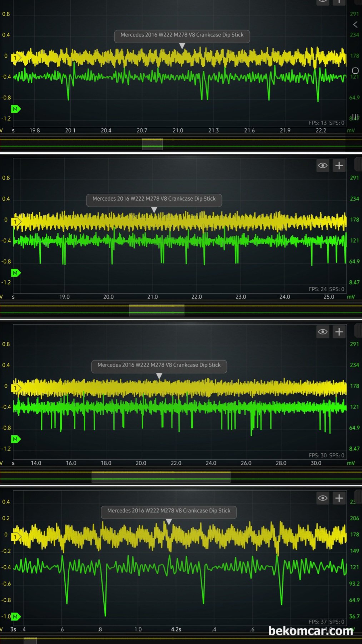
Task: Click the annotation pointer triangle in FPS: 37 chart
Action: pyautogui.click(x=169, y=522)
